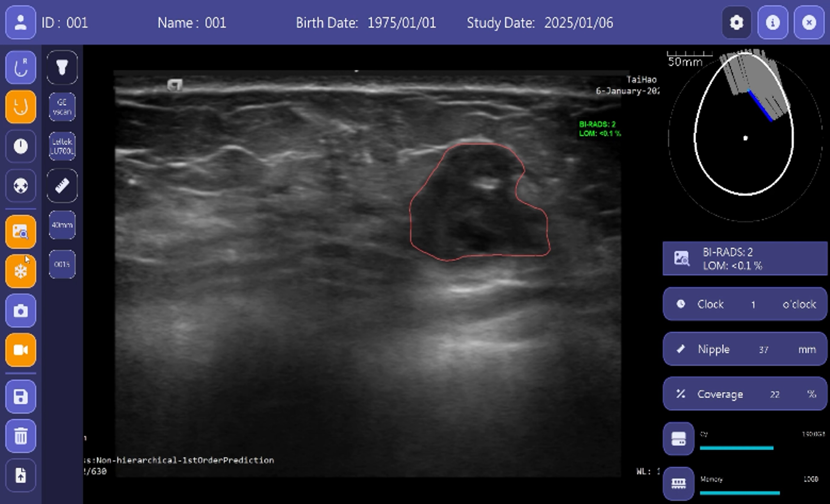Click the Clock o'clock value field

tap(753, 305)
